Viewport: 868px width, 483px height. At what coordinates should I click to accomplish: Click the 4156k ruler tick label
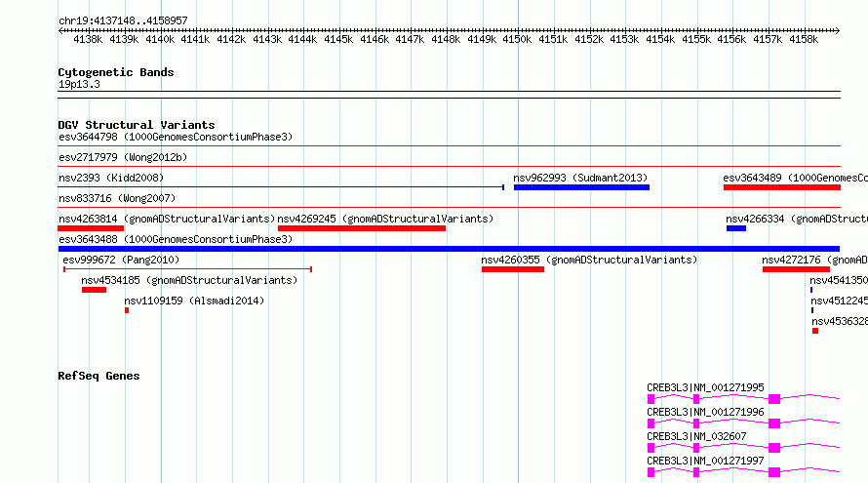click(x=731, y=39)
